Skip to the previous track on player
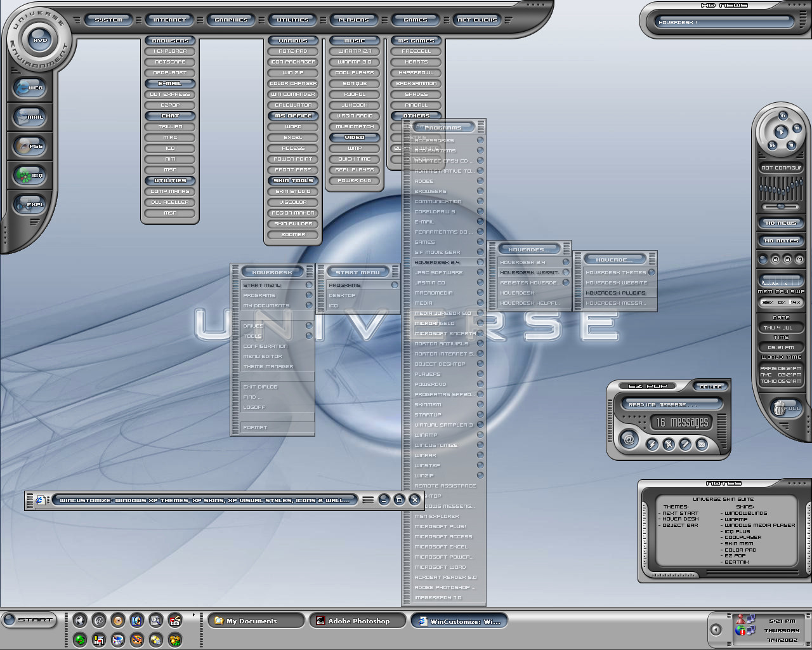 coord(783,116)
